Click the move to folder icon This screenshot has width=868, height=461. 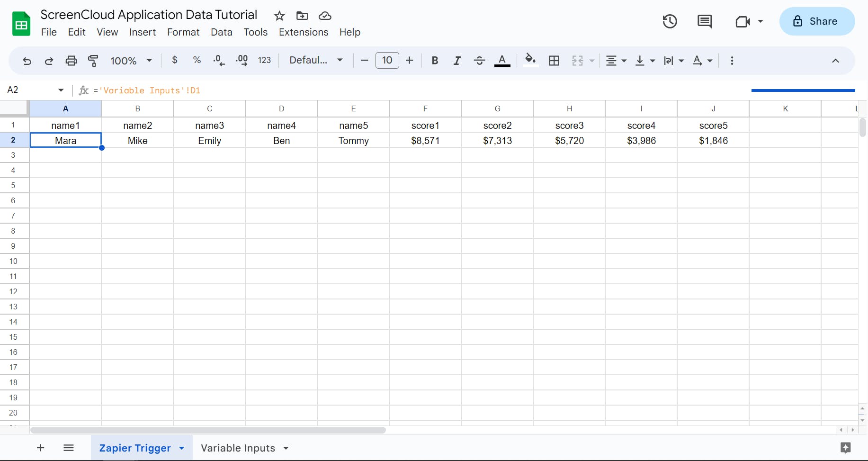pyautogui.click(x=302, y=16)
